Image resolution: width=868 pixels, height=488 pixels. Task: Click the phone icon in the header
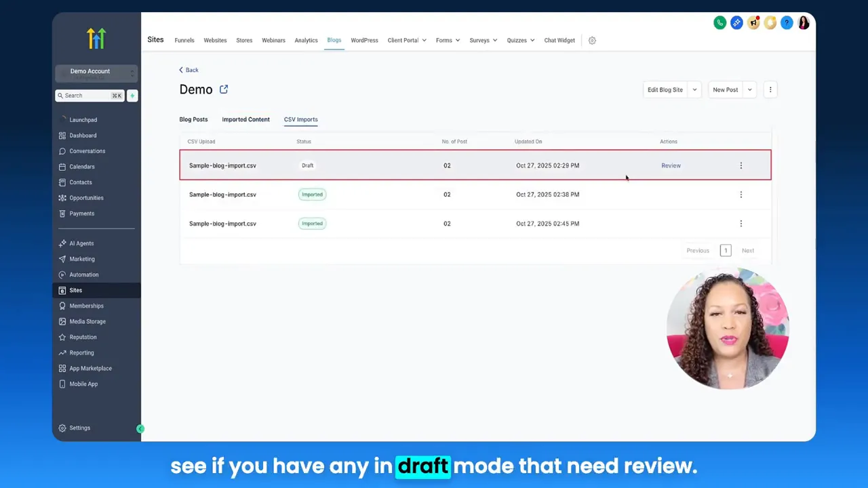coord(719,22)
